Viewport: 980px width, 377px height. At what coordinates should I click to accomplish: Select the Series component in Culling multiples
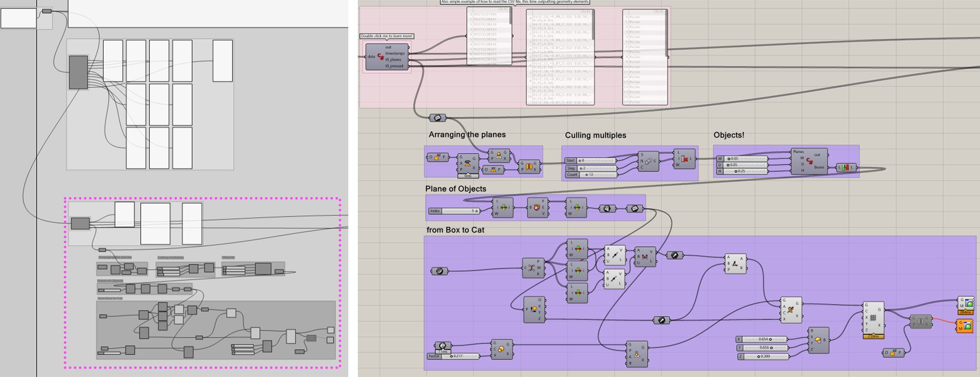tap(648, 161)
